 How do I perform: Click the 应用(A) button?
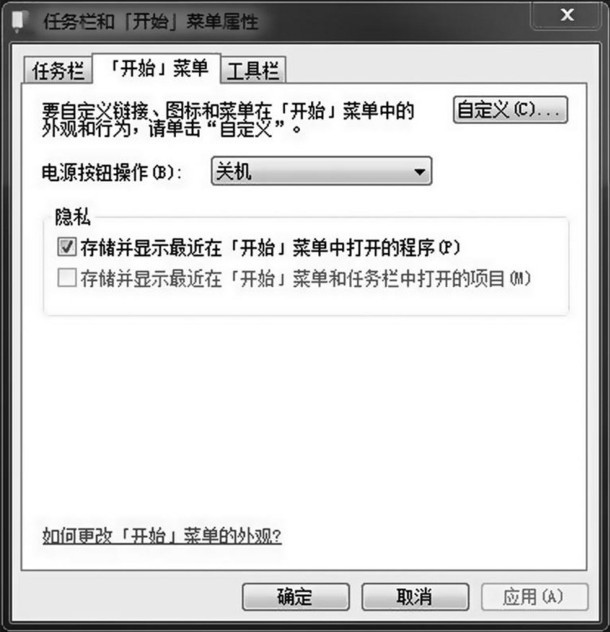click(x=534, y=597)
